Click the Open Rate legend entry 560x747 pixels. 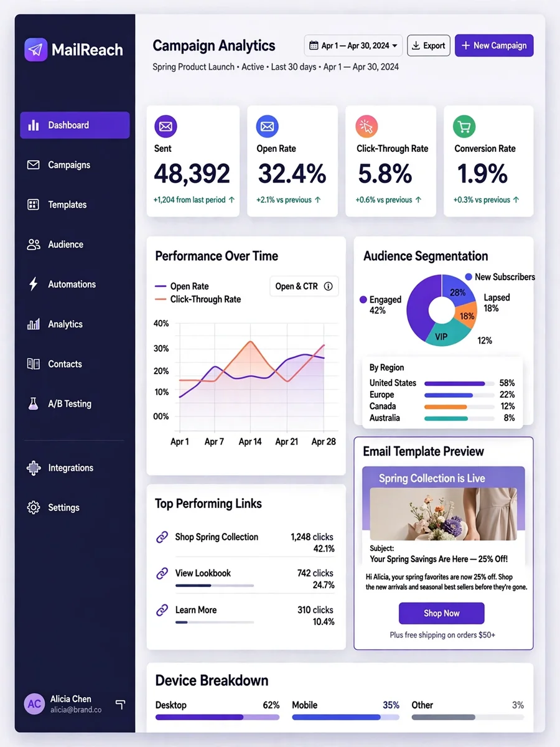(182, 286)
